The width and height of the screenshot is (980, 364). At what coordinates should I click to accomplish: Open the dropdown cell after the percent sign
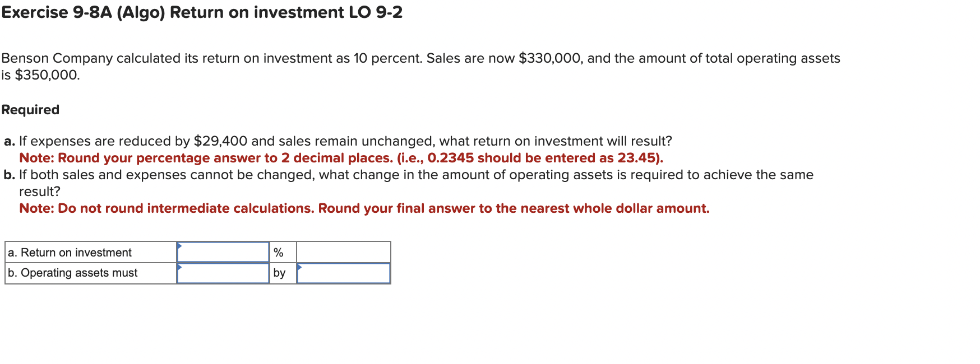[343, 253]
